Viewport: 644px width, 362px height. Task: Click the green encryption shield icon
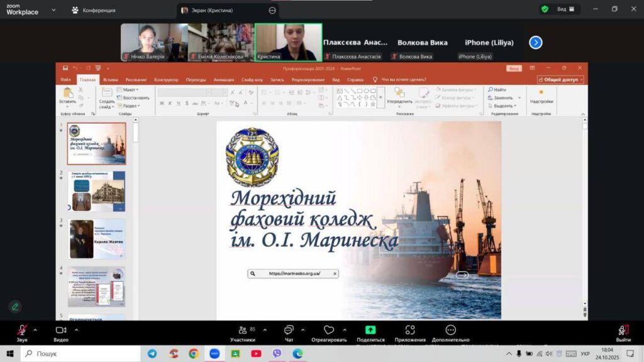point(545,9)
